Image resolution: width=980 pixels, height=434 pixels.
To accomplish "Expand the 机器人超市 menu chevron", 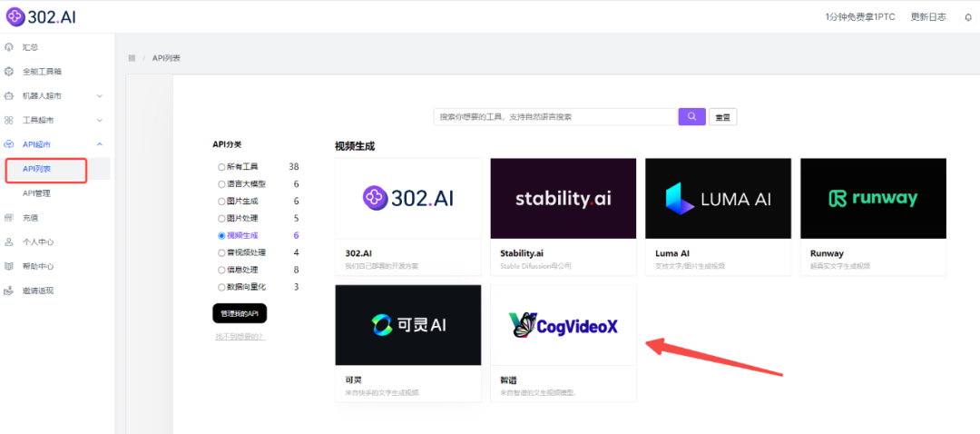I will [100, 95].
